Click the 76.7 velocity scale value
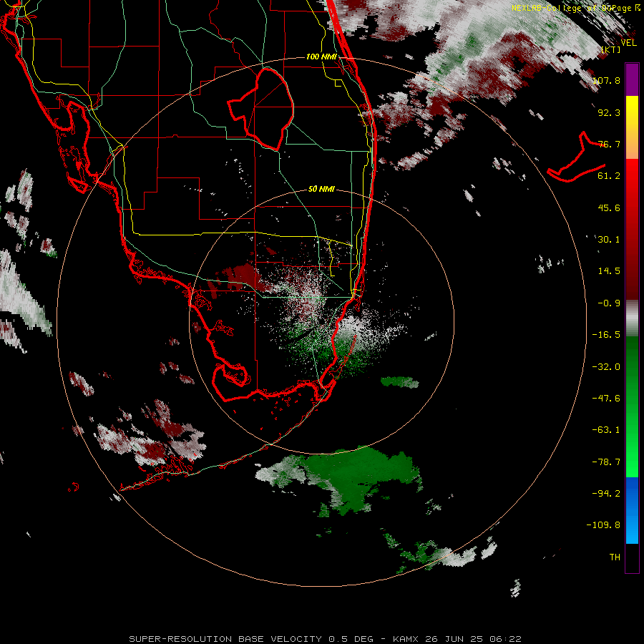This screenshot has width=644, height=644. coord(609,144)
